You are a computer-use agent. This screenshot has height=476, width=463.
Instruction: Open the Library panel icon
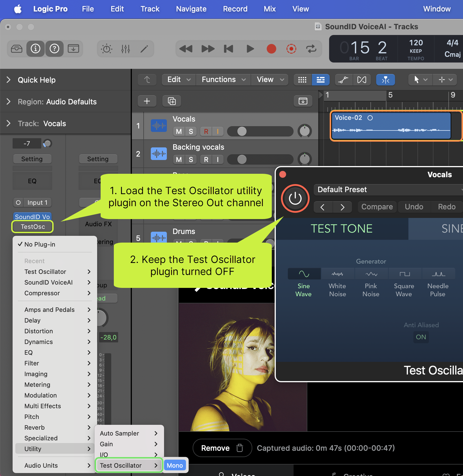(x=17, y=49)
